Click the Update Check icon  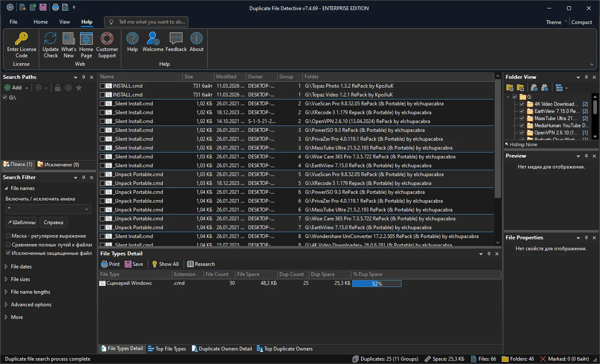pyautogui.click(x=51, y=39)
